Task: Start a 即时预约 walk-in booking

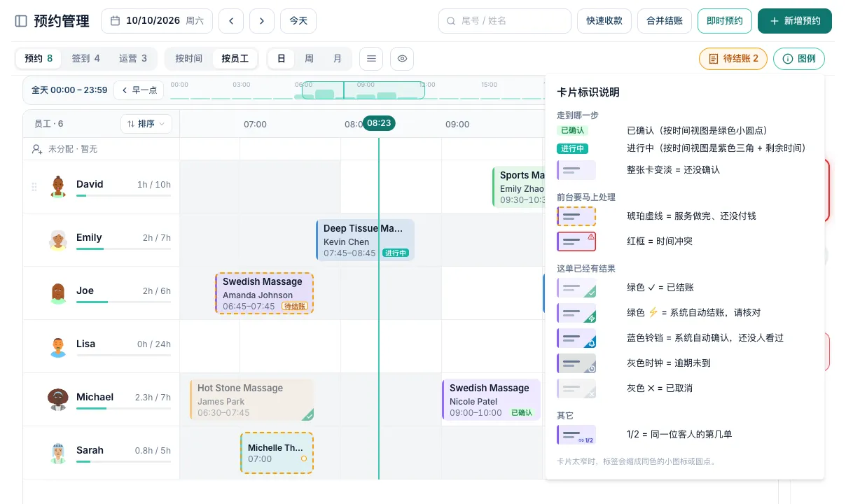Action: pos(725,21)
